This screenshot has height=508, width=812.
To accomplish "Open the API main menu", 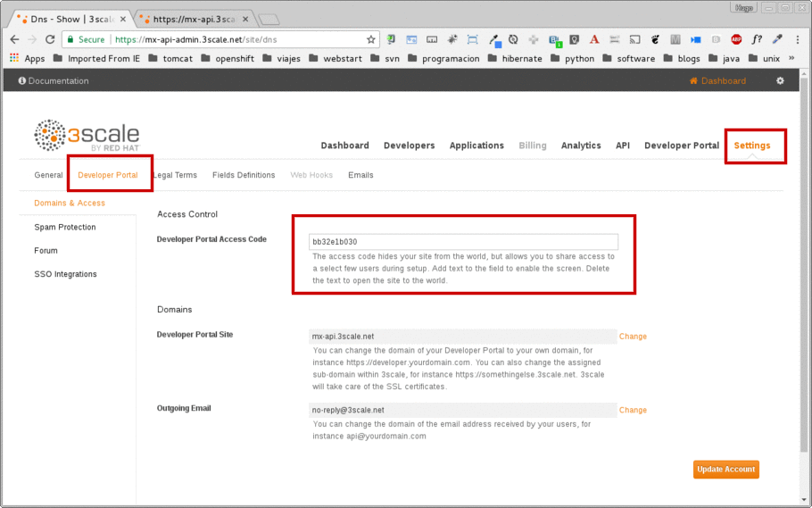I will click(x=623, y=146).
